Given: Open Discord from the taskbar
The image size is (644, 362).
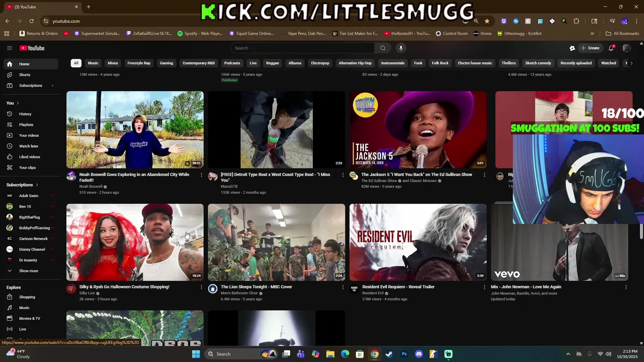Looking at the screenshot, I should (419, 354).
